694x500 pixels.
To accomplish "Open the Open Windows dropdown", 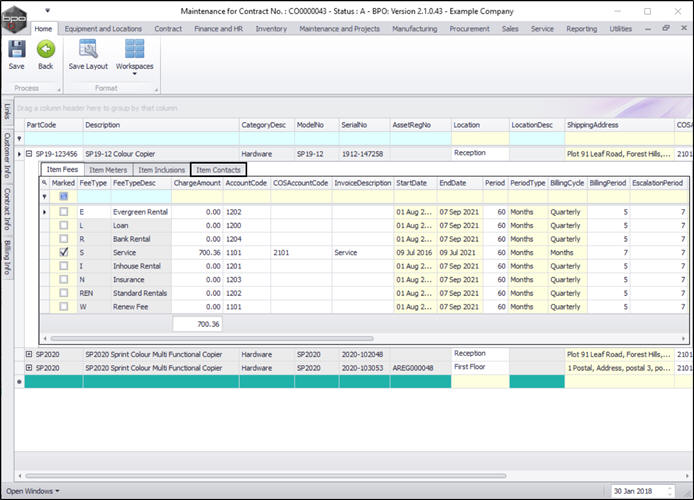I will pos(32,491).
